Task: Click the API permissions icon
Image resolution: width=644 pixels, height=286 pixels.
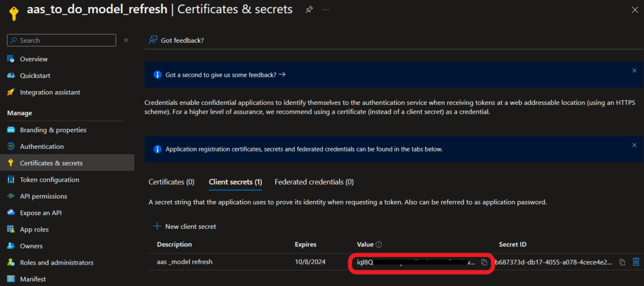Action: pyautogui.click(x=11, y=196)
